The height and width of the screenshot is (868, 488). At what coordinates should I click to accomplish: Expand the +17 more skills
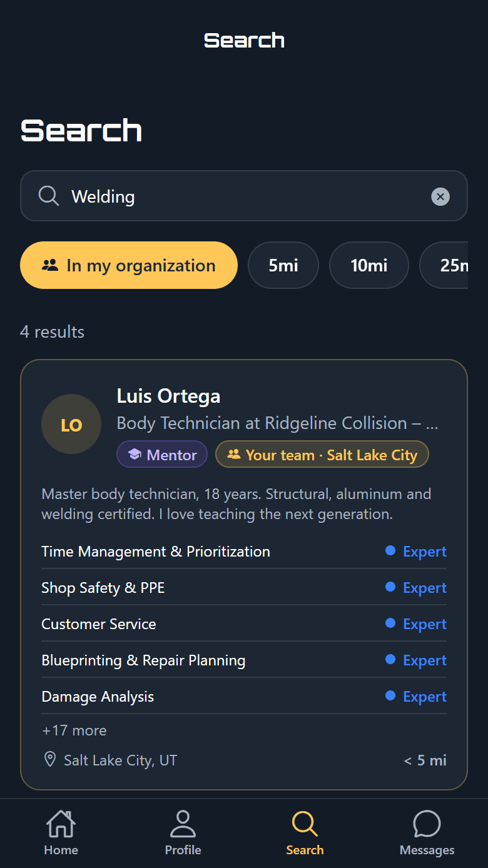click(74, 730)
